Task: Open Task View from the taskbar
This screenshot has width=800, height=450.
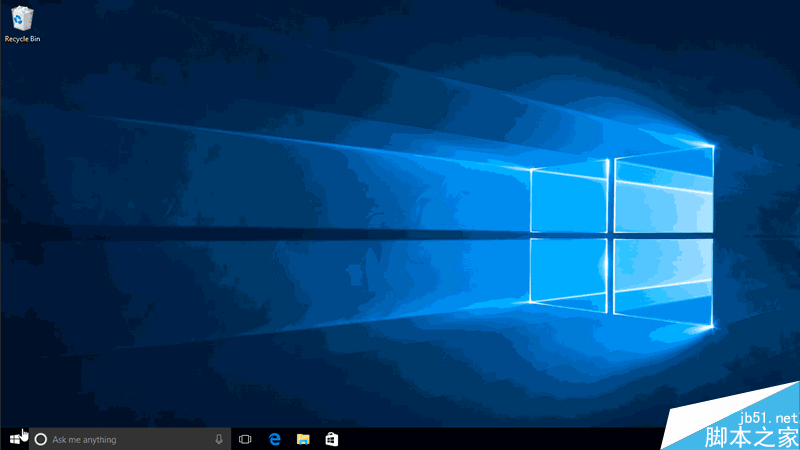Action: [x=245, y=439]
